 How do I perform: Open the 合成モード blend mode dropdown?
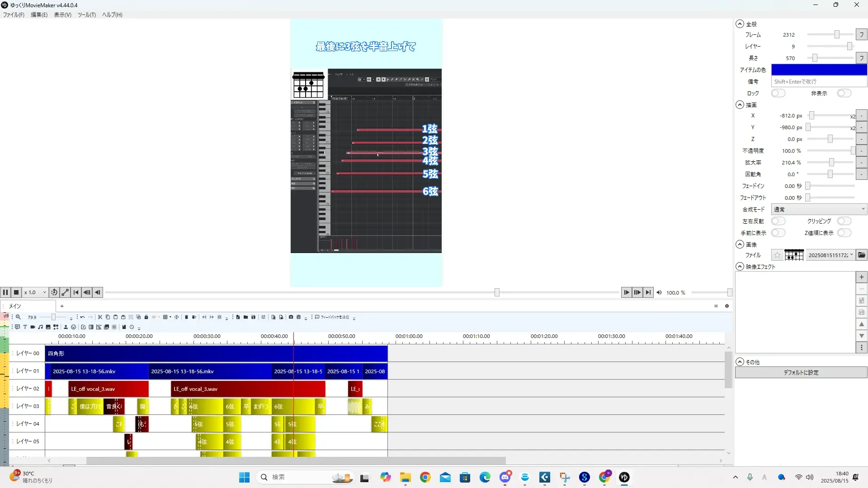819,209
